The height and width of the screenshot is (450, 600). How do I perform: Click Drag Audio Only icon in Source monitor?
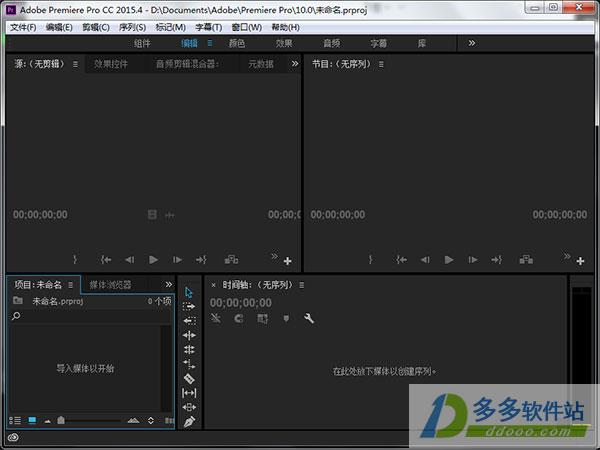click(170, 215)
